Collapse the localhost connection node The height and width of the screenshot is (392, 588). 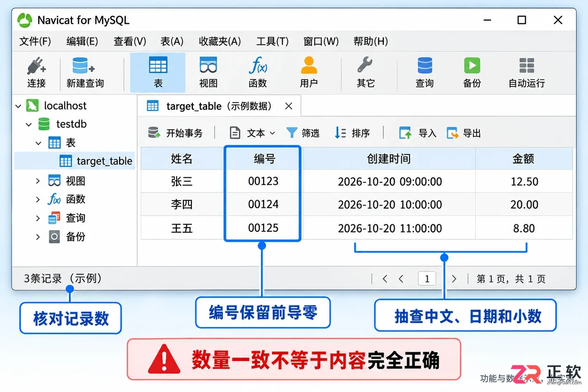18,106
